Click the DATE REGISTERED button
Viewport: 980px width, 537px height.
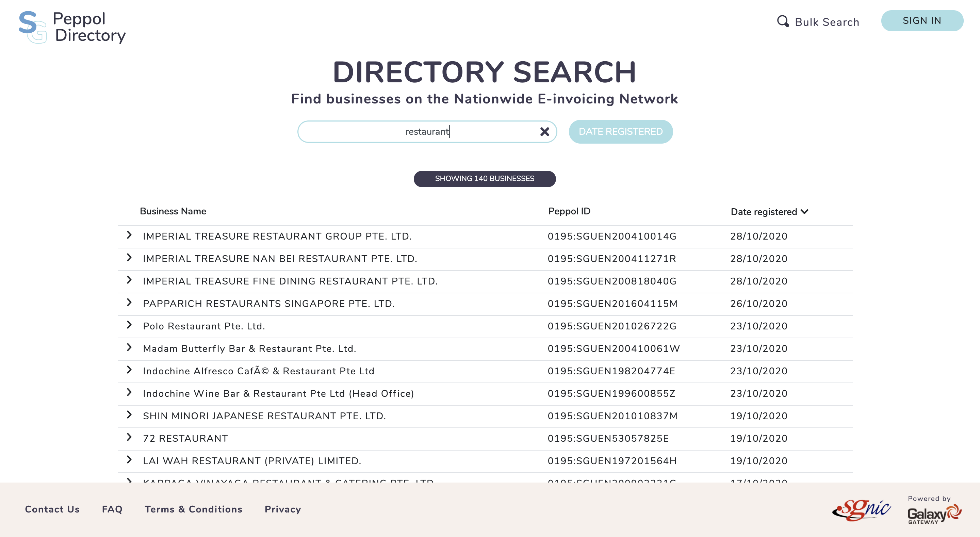tap(620, 132)
